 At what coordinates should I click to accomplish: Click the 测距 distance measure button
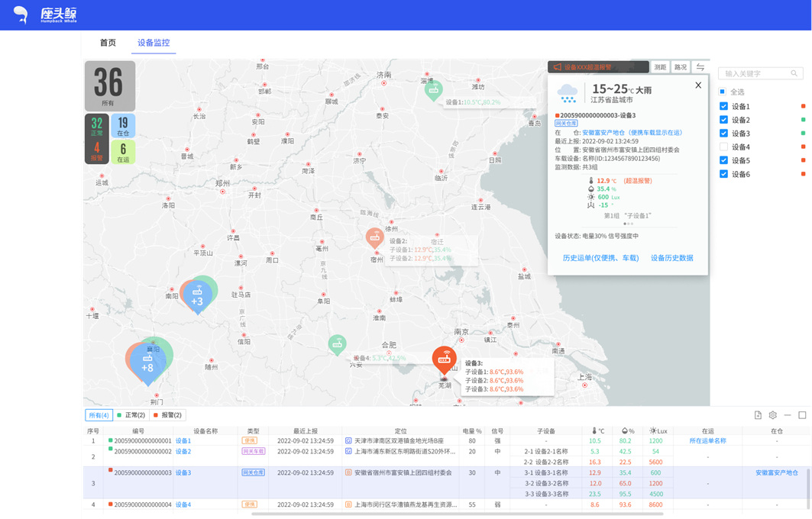point(660,67)
